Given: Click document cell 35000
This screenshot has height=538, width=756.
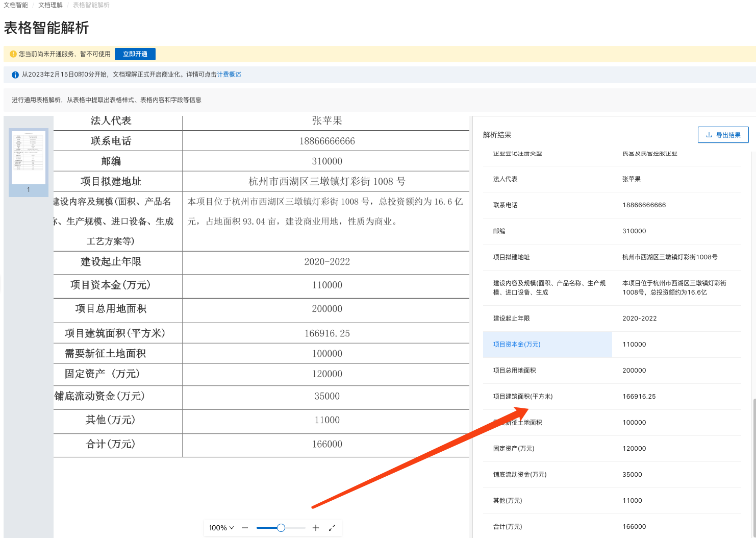Looking at the screenshot, I should 327,396.
